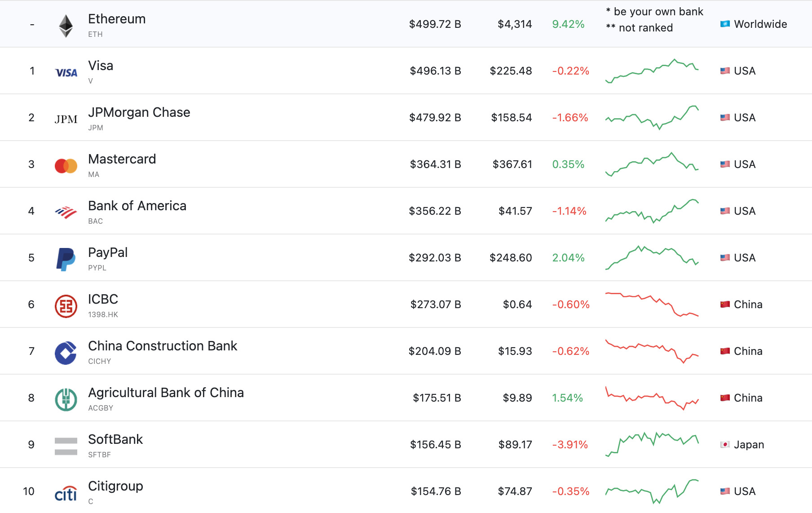
Task: Click Ethereum daily change 9.42%
Action: click(568, 24)
